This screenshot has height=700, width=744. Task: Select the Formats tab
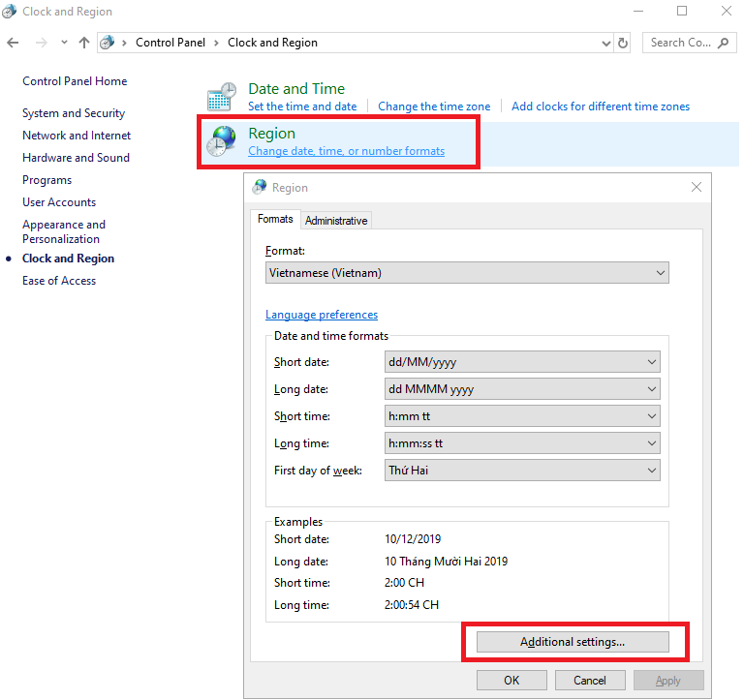[275, 220]
